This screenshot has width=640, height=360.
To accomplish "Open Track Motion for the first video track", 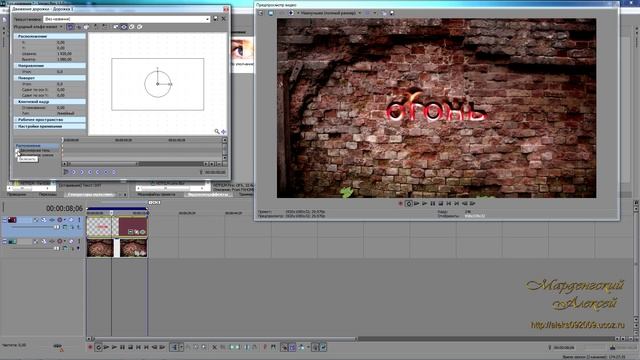I will (x=44, y=220).
